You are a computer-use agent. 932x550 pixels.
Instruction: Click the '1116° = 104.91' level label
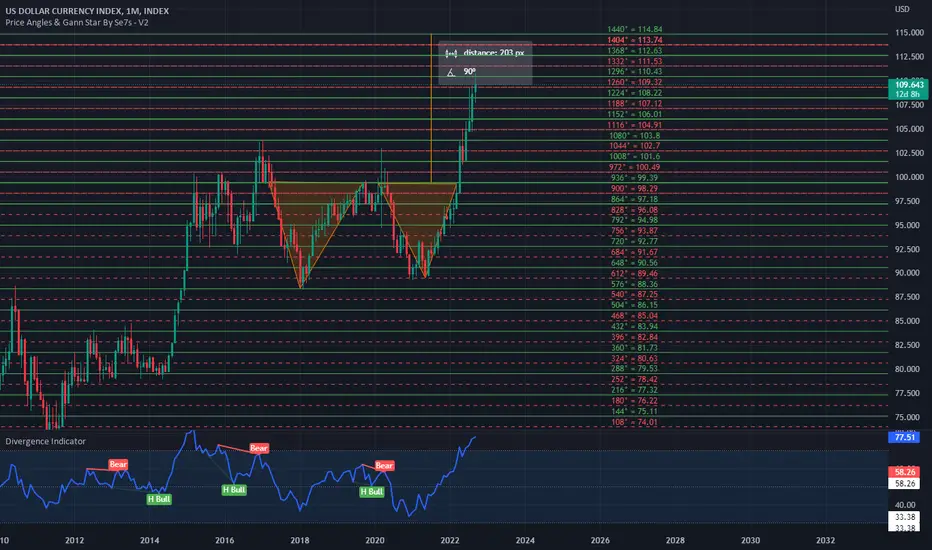point(634,125)
